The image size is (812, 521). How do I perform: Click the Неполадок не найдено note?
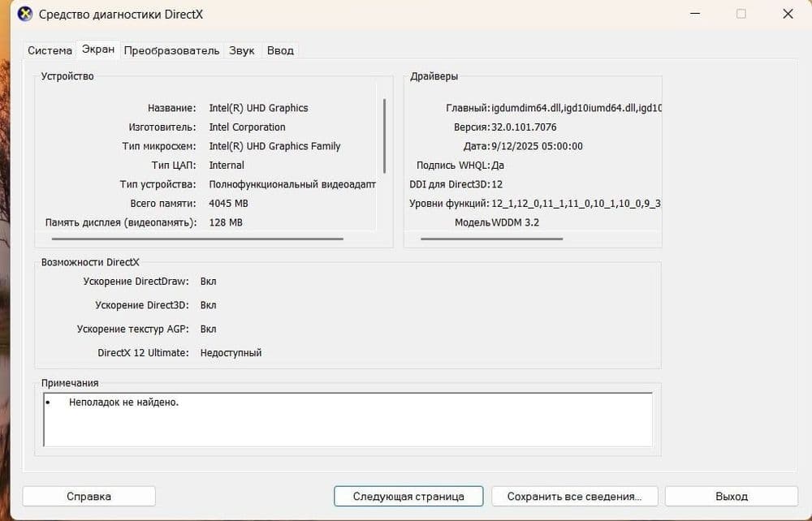[x=123, y=402]
